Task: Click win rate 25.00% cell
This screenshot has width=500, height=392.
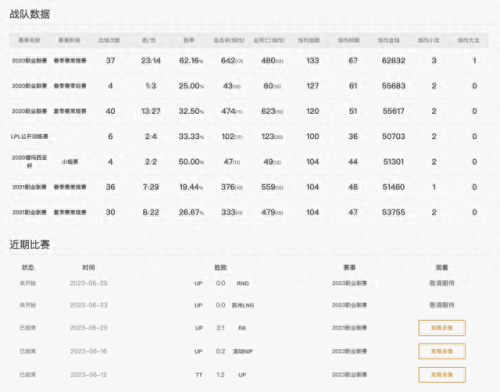Action: (x=191, y=86)
